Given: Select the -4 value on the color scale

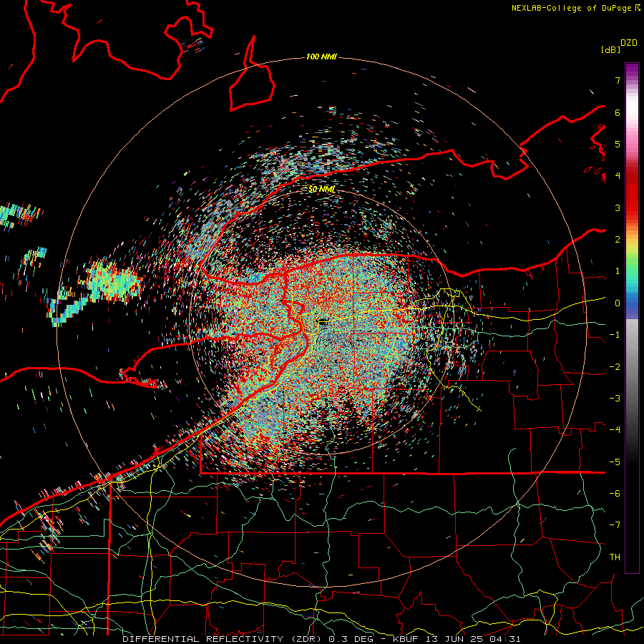Looking at the screenshot, I should 615,430.
